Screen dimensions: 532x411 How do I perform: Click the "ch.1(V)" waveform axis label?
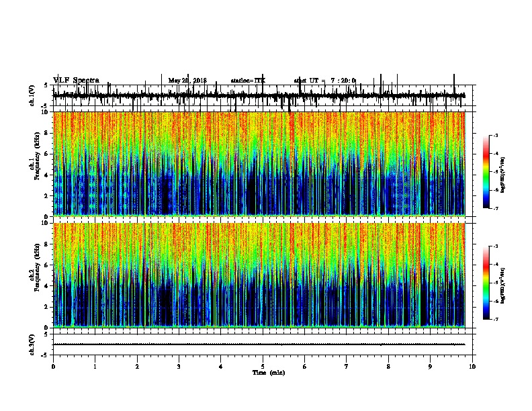[x=32, y=95]
